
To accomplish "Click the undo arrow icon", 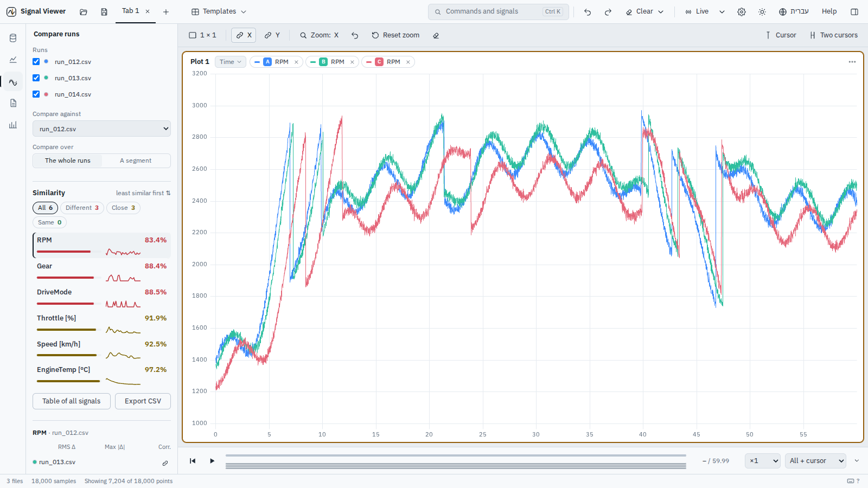I will (x=588, y=11).
